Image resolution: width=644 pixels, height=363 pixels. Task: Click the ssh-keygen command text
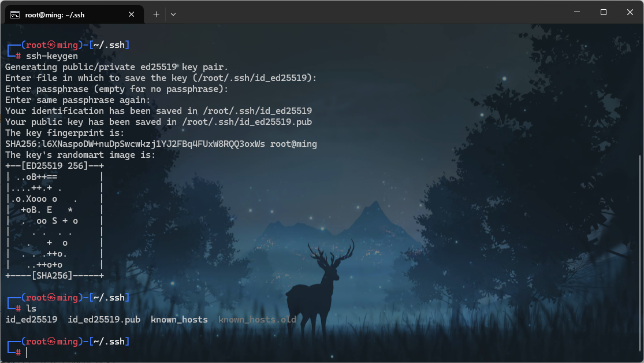pos(52,56)
